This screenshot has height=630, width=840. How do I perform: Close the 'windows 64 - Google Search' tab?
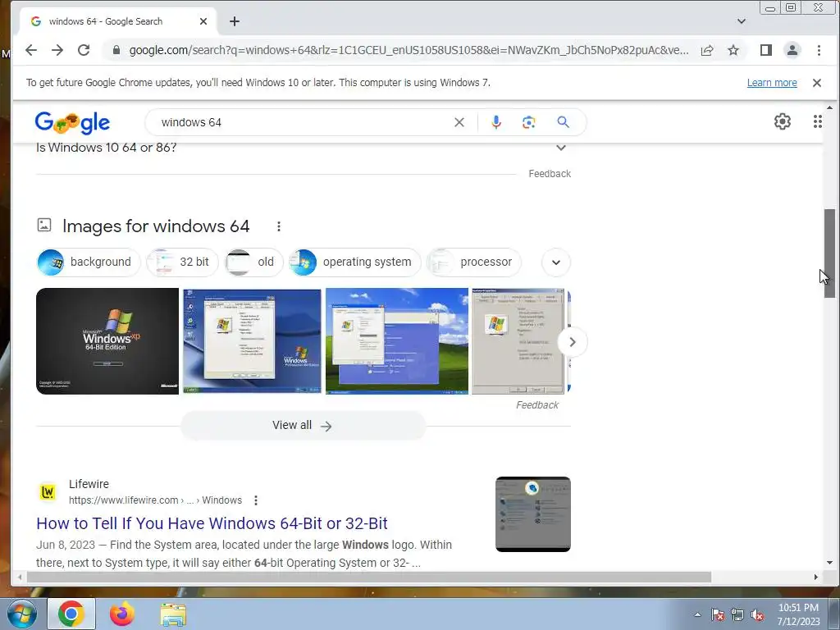[203, 21]
